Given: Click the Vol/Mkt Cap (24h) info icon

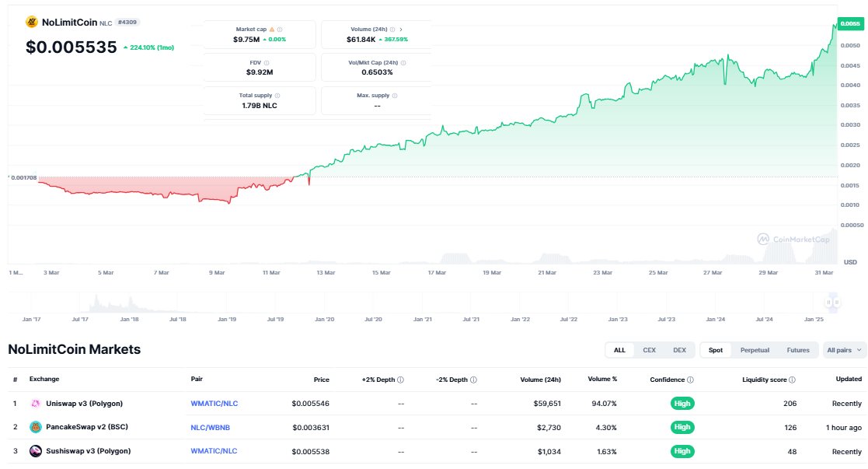Looking at the screenshot, I should [x=403, y=63].
